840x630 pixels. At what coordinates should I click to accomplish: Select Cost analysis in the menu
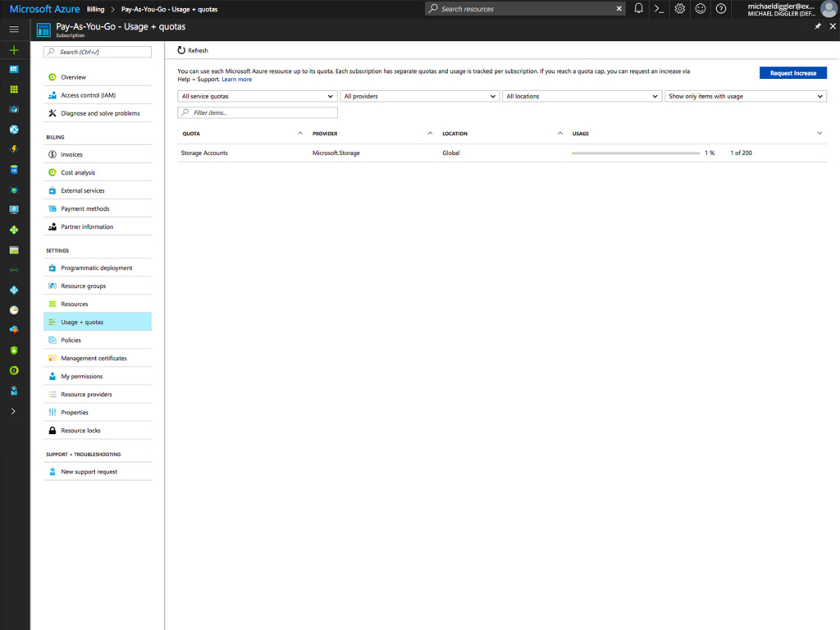78,172
